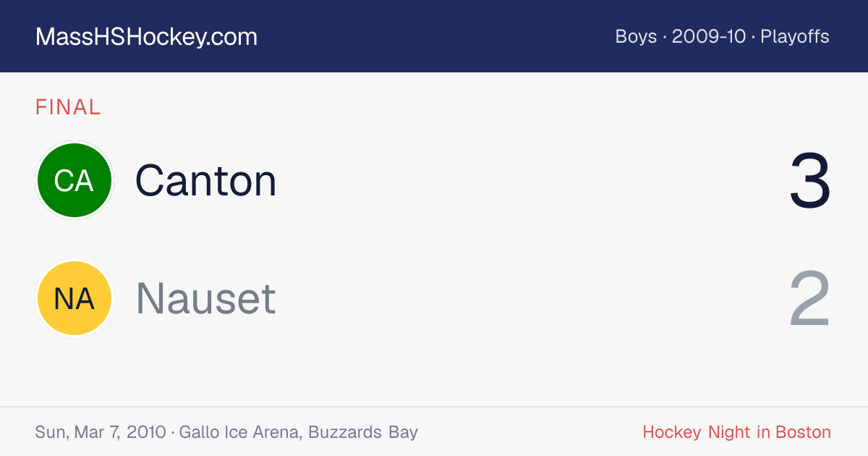Click the green CA Canton team logo

pos(75,180)
